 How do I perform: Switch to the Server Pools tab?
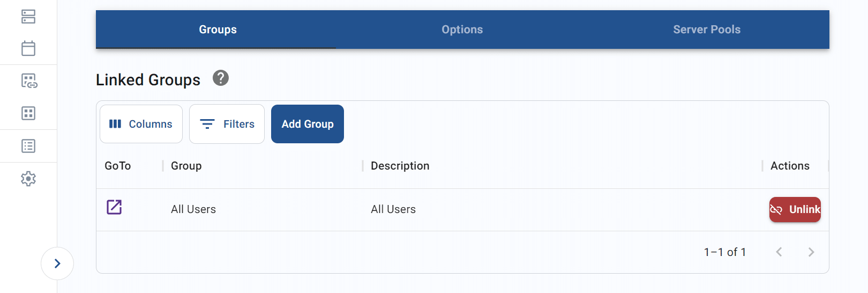[x=707, y=30]
